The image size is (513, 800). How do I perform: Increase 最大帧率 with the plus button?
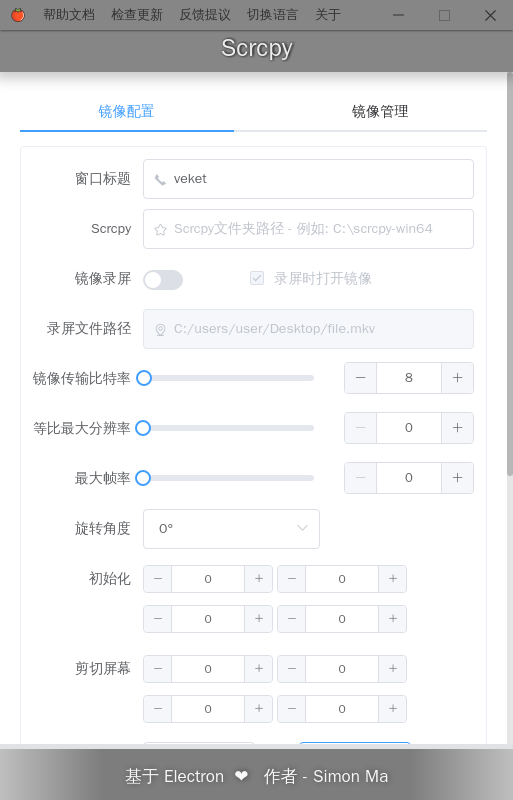point(457,478)
